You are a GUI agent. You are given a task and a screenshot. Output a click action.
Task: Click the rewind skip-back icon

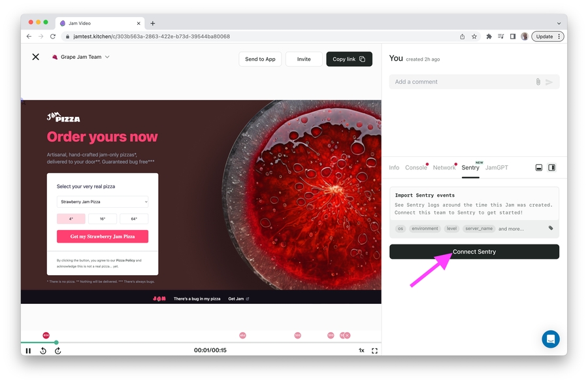click(x=43, y=351)
